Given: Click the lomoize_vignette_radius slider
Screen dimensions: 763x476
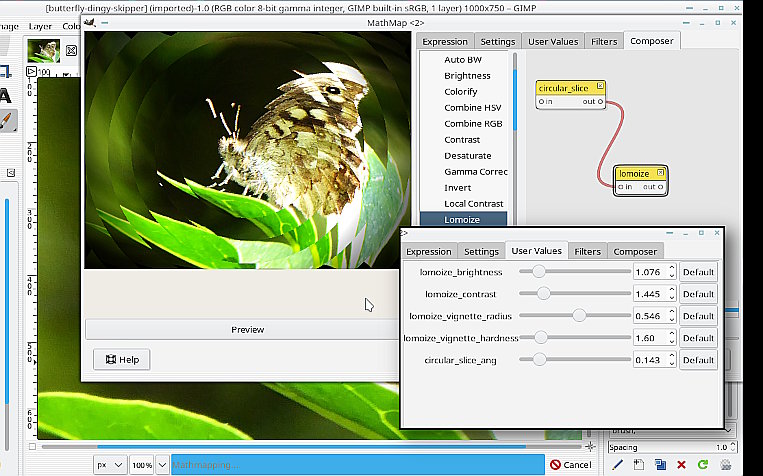Looking at the screenshot, I should 578,316.
